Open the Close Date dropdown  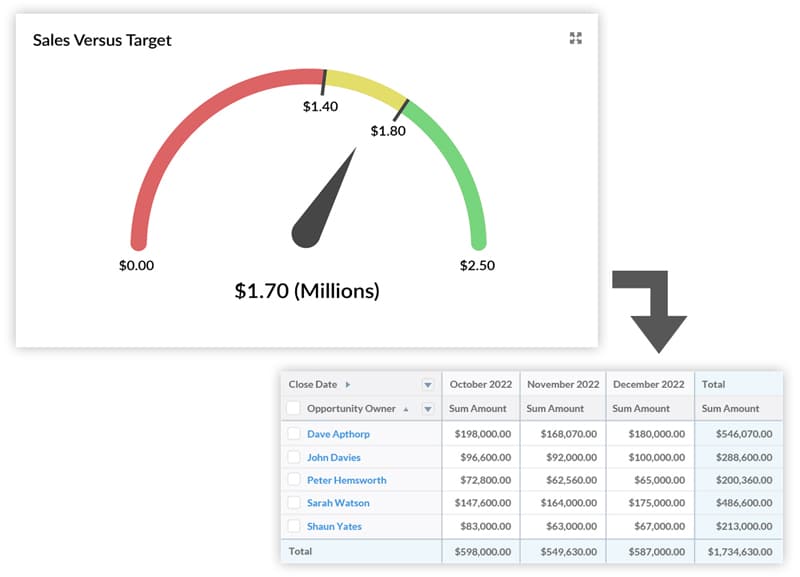click(x=427, y=384)
